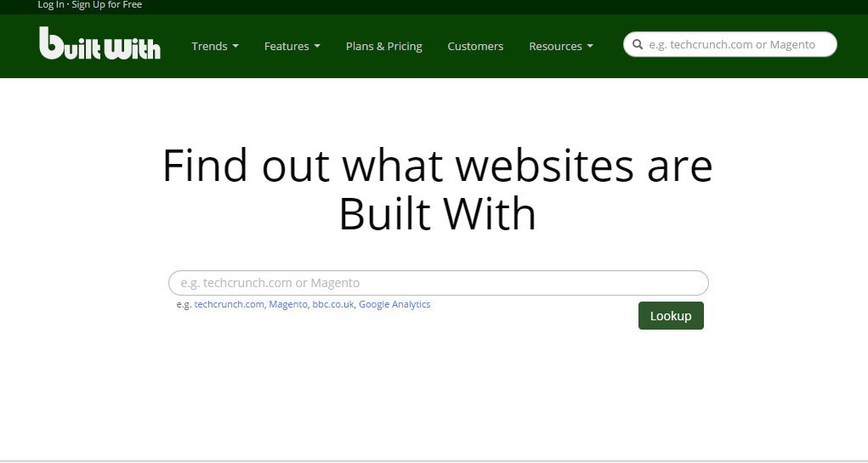
Task: Expand the Features dropdown menu
Action: (292, 46)
